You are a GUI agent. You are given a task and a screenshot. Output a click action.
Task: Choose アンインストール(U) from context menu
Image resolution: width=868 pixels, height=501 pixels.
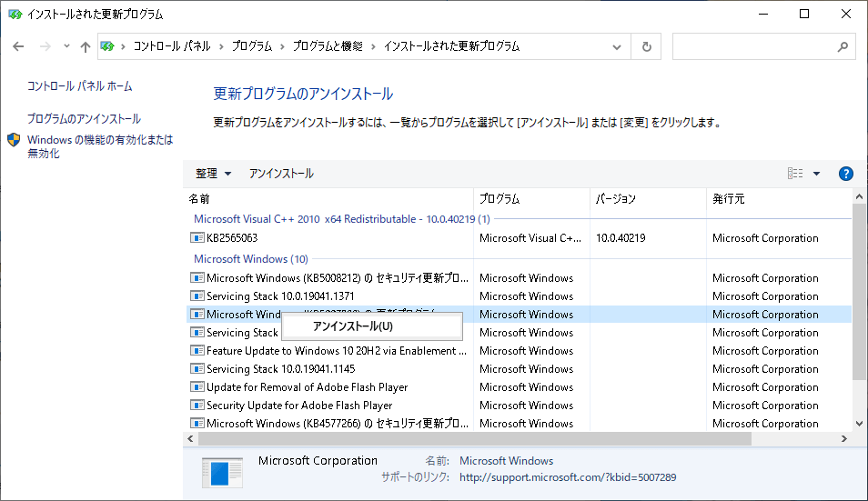tap(372, 326)
